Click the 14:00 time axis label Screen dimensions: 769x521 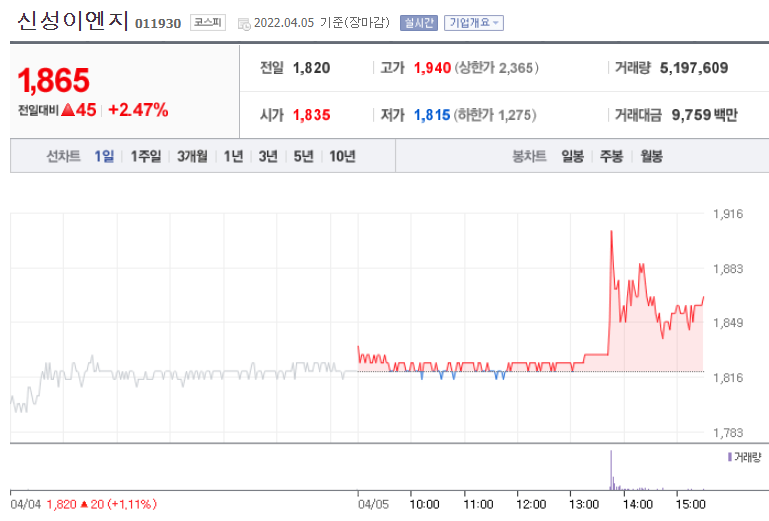pos(638,504)
